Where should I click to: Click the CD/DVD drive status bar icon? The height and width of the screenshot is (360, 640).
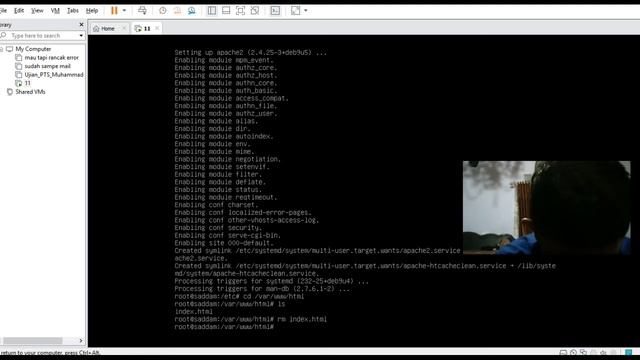573,352
